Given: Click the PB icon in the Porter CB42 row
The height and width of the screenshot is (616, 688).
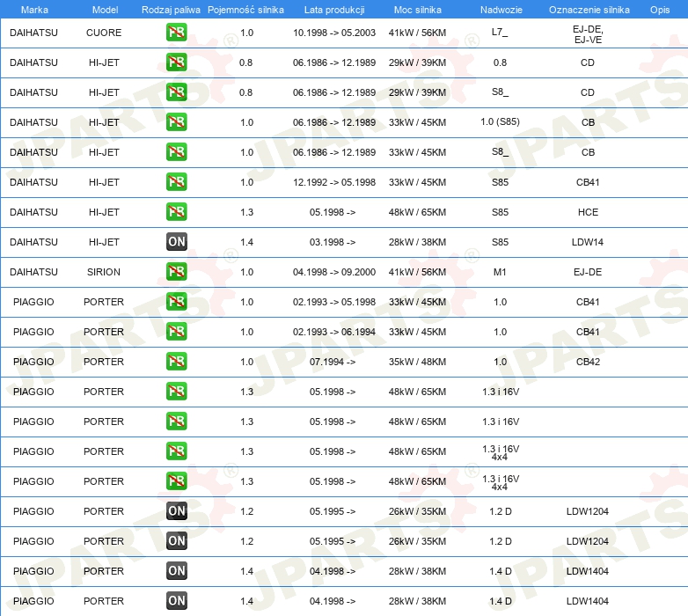Looking at the screenshot, I should pos(177,362).
